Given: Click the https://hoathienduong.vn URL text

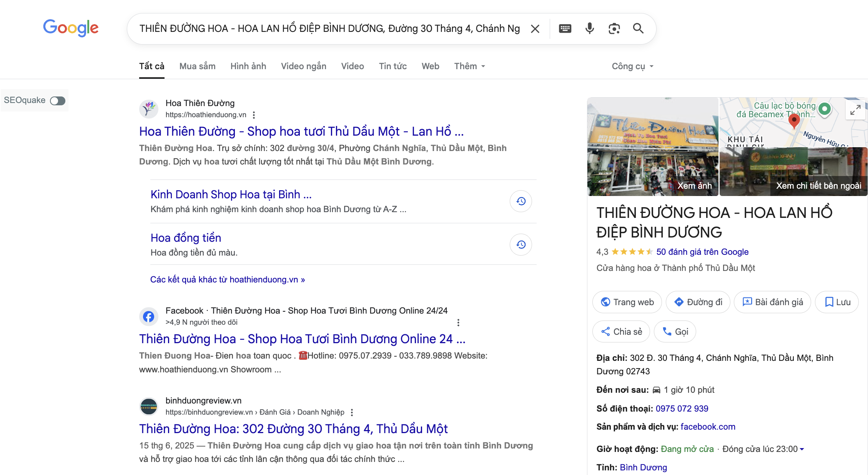Looking at the screenshot, I should click(x=206, y=115).
